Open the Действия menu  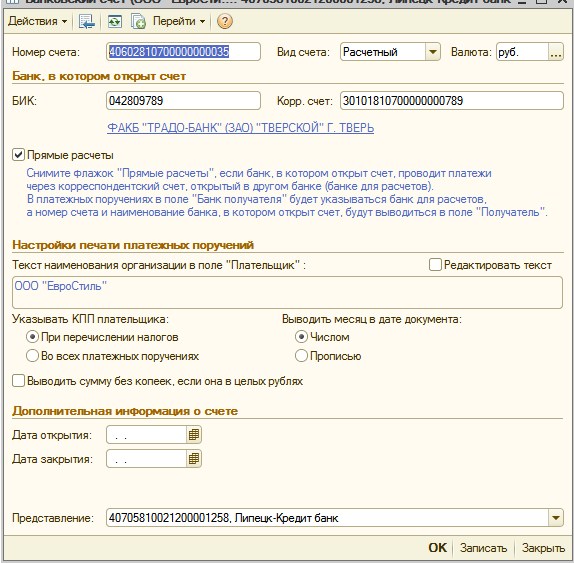37,21
